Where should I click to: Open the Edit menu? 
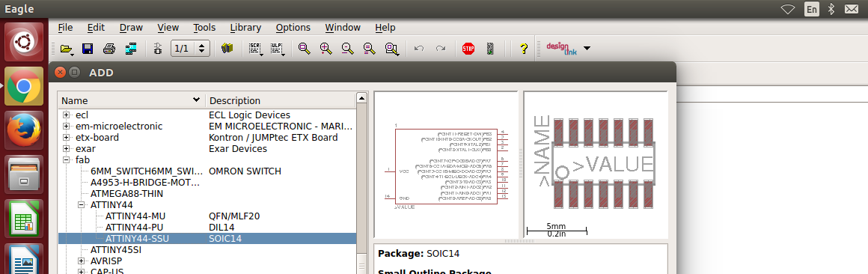96,27
